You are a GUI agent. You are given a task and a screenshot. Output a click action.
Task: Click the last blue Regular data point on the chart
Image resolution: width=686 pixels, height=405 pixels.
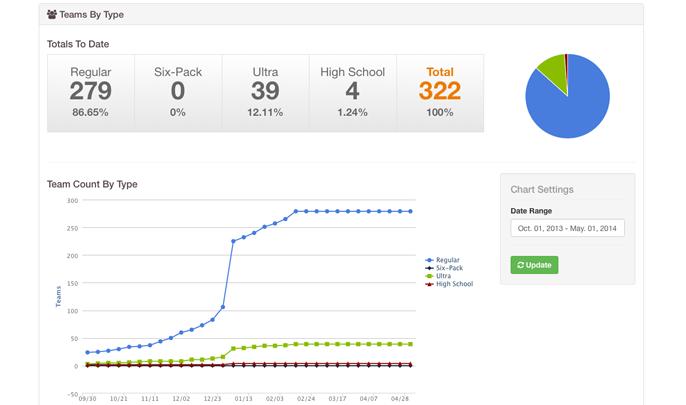click(411, 212)
